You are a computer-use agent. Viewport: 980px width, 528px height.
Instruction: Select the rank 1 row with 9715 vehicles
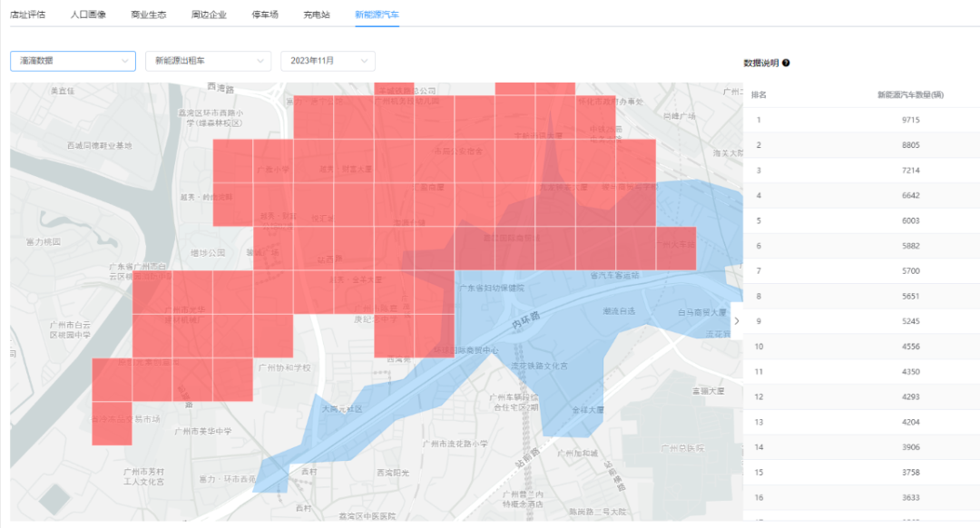861,120
